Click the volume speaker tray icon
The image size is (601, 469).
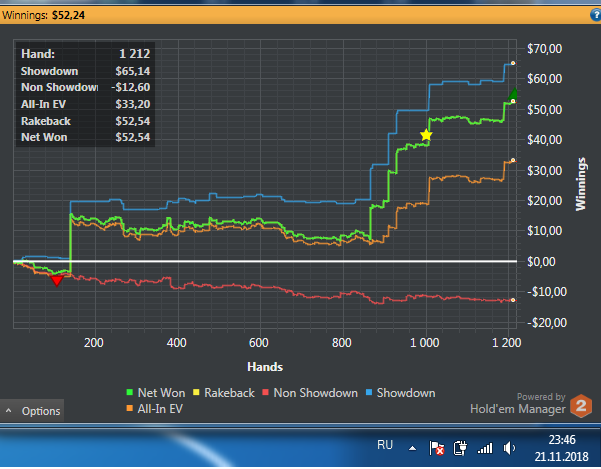509,448
